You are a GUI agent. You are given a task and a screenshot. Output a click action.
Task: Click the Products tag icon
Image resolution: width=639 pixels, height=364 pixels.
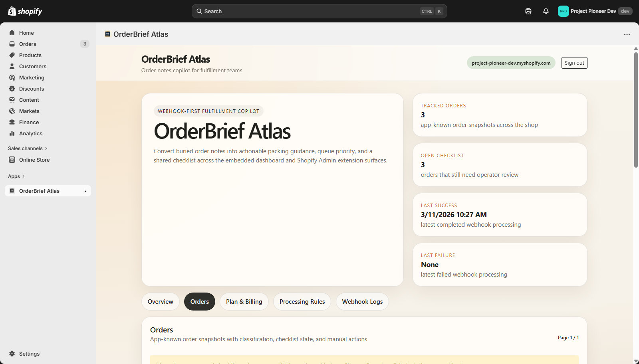pos(12,55)
